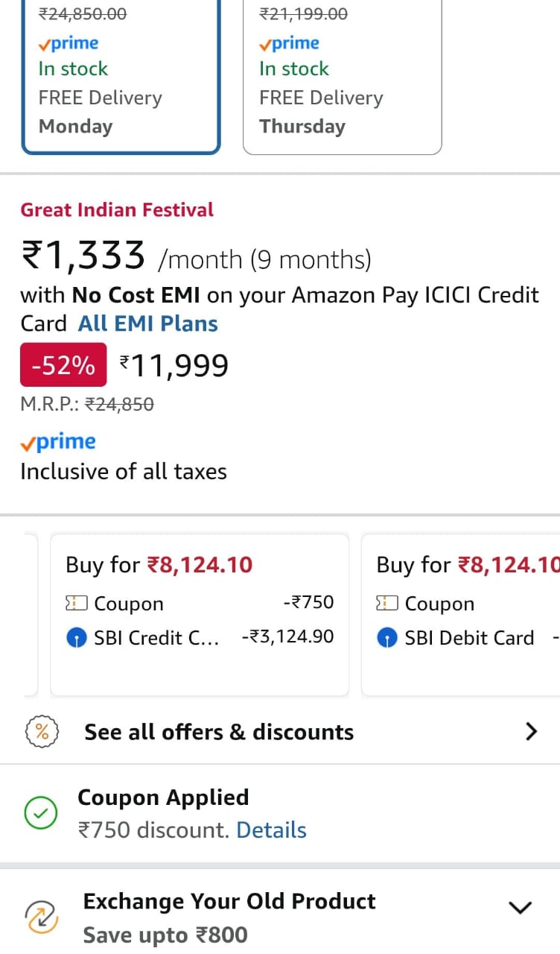Tap the SBI Credit Card logo icon
560x954 pixels.
tap(77, 639)
